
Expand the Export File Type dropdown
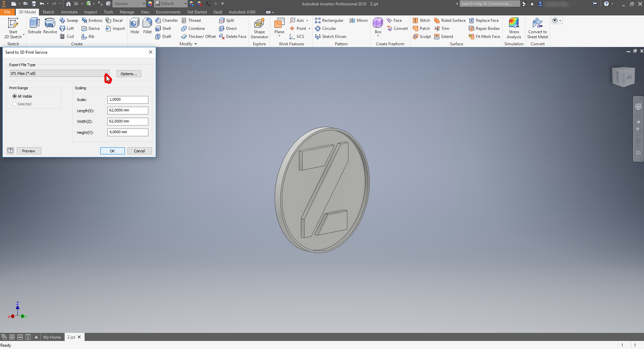click(x=106, y=73)
